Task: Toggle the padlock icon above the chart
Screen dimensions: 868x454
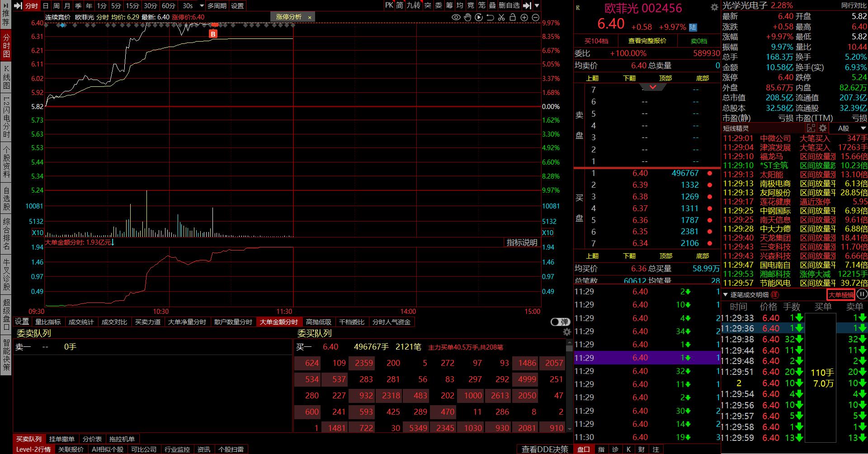Action: (x=513, y=17)
